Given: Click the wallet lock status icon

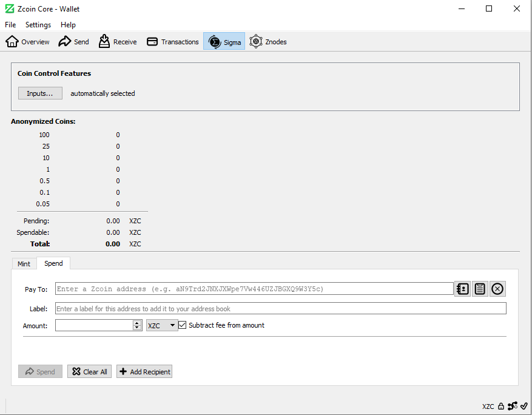Looking at the screenshot, I should [501, 406].
